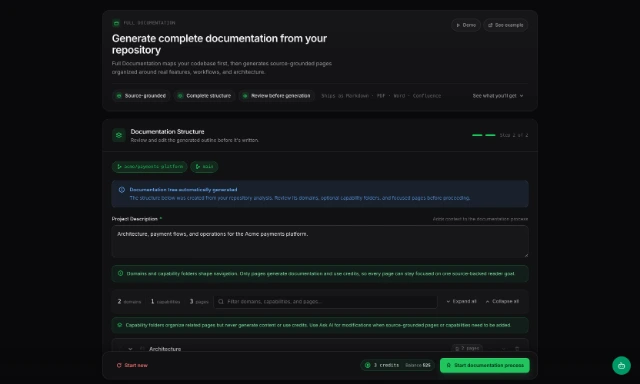This screenshot has height=384, width=640.
Task: Click Start new
Action: [x=132, y=365]
